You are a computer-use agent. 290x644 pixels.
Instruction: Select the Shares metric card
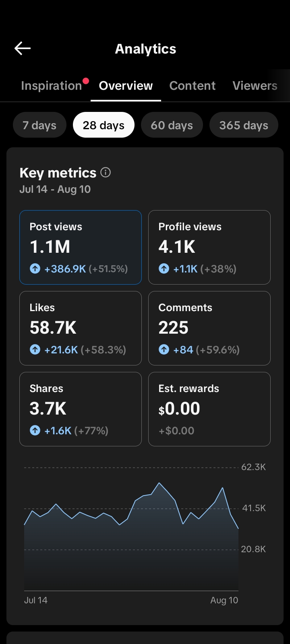(x=81, y=409)
